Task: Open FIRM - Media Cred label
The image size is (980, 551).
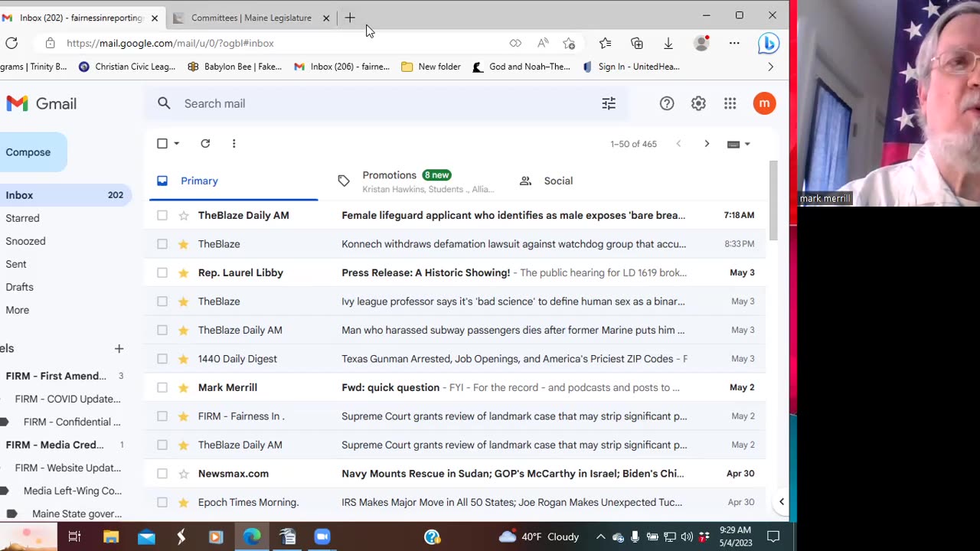Action: (x=55, y=445)
